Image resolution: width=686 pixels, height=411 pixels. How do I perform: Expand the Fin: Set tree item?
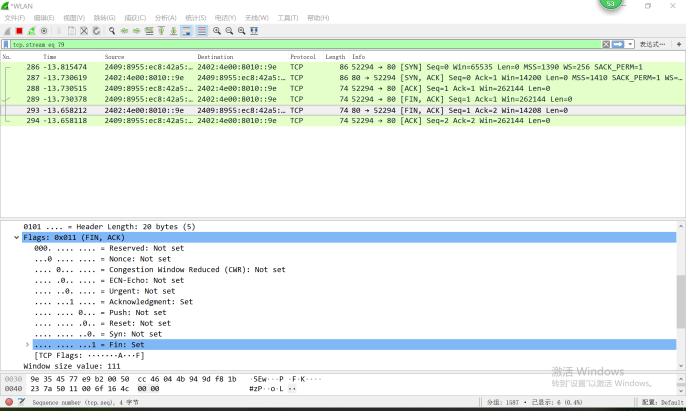pyautogui.click(x=27, y=343)
